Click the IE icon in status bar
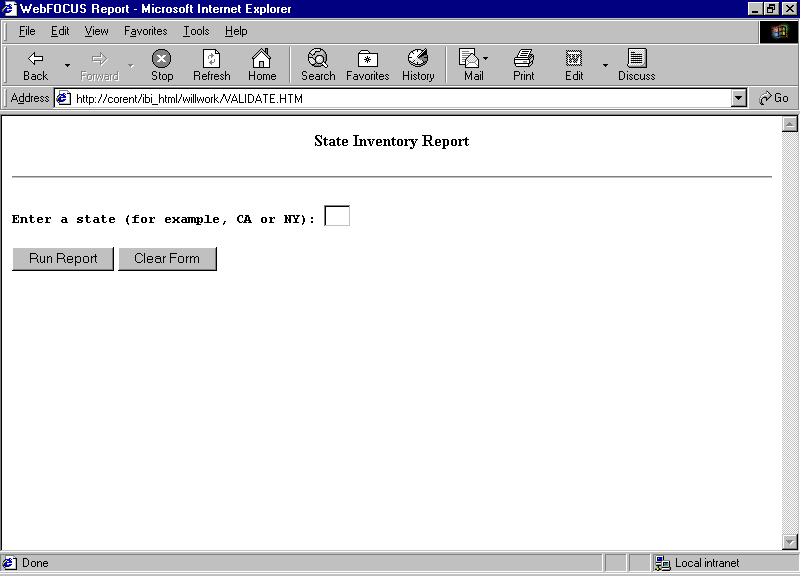Screen dimensions: 800x576 pos(9,563)
